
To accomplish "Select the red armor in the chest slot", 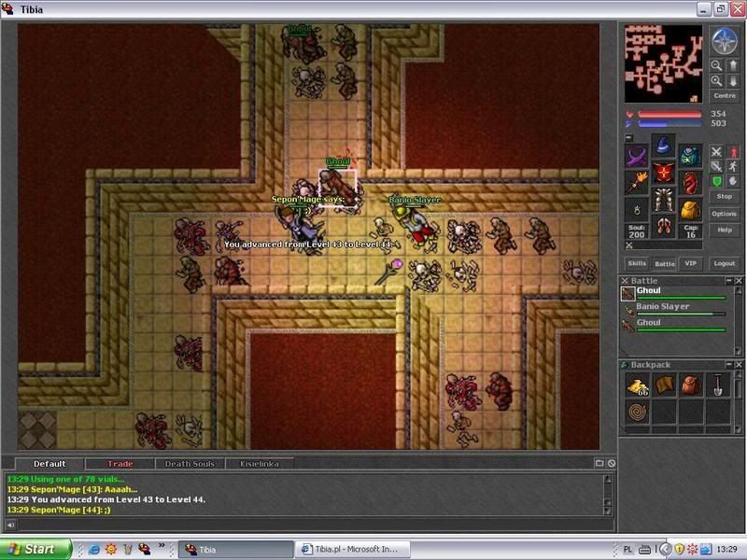I will pyautogui.click(x=663, y=173).
